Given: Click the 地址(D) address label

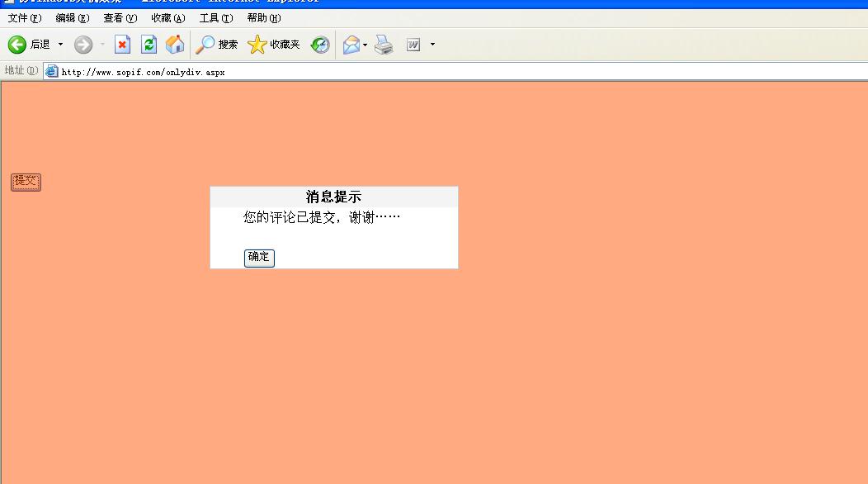Looking at the screenshot, I should pyautogui.click(x=21, y=70).
